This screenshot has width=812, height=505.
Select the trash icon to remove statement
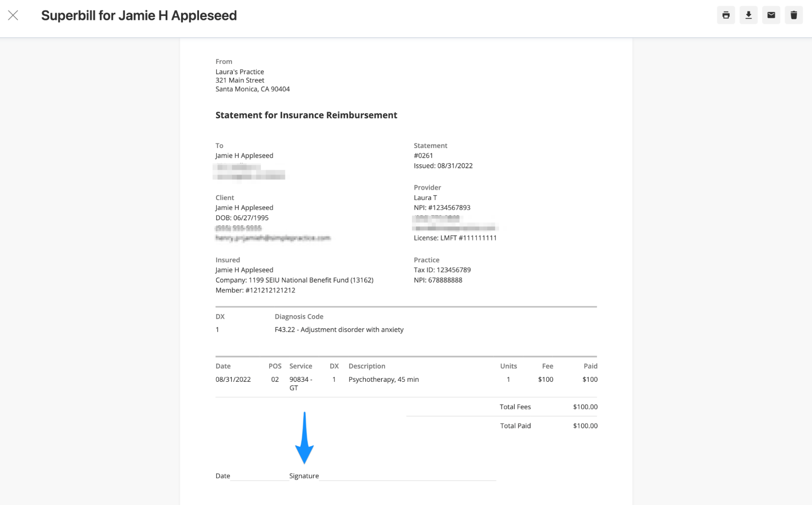[x=793, y=15]
